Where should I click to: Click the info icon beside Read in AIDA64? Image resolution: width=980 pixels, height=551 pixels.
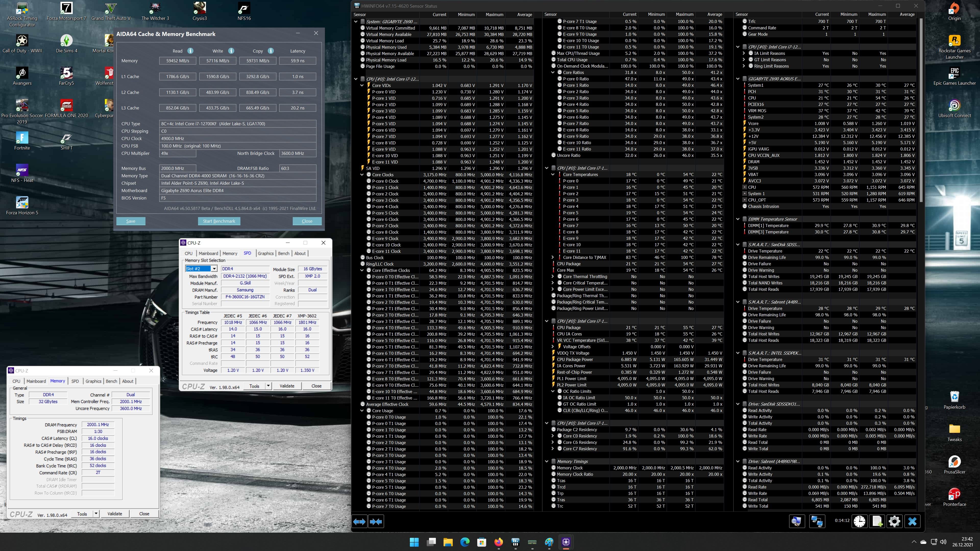(190, 51)
